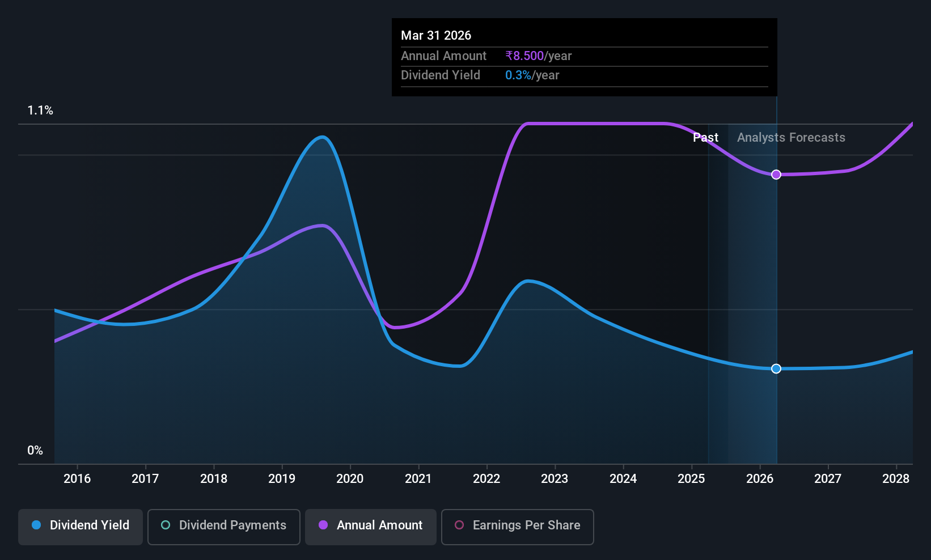Toggle the Annual Amount legend series
Viewport: 931px width, 560px height.
pyautogui.click(x=371, y=527)
